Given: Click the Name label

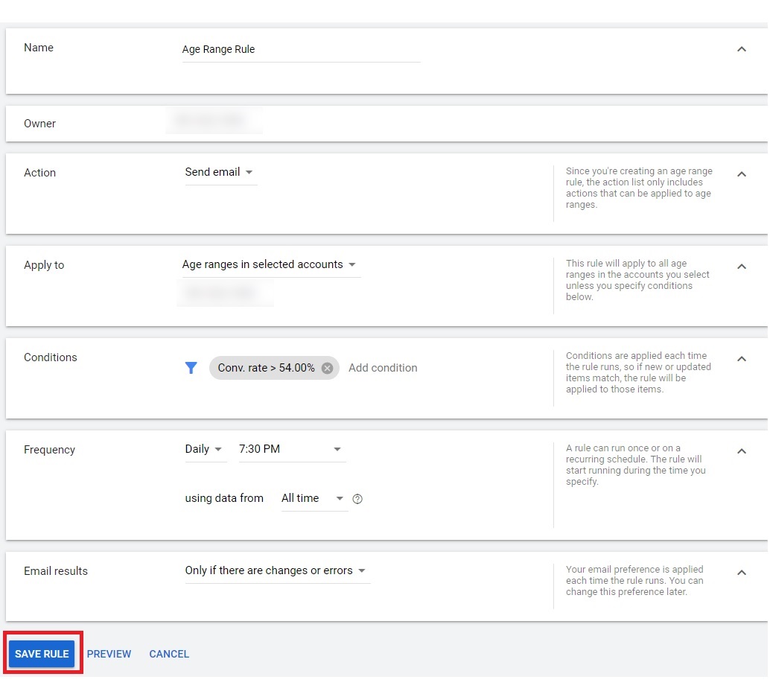Looking at the screenshot, I should point(39,48).
